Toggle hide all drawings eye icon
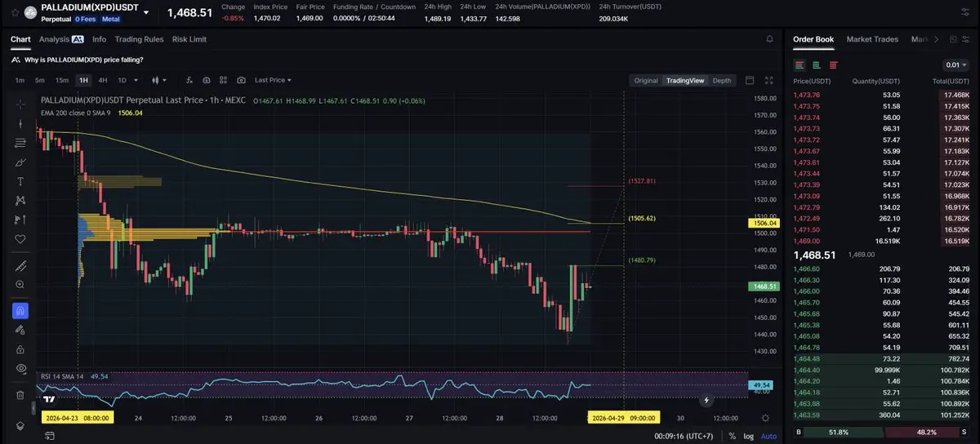 (20, 369)
